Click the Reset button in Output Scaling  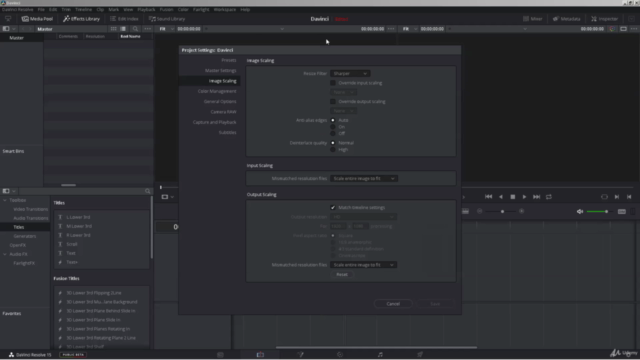(x=342, y=275)
